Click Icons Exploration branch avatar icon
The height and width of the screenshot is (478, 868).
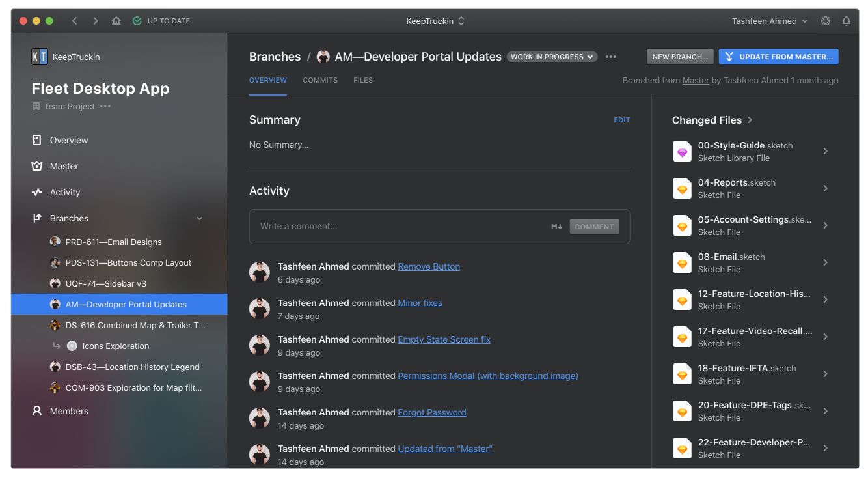click(x=72, y=346)
